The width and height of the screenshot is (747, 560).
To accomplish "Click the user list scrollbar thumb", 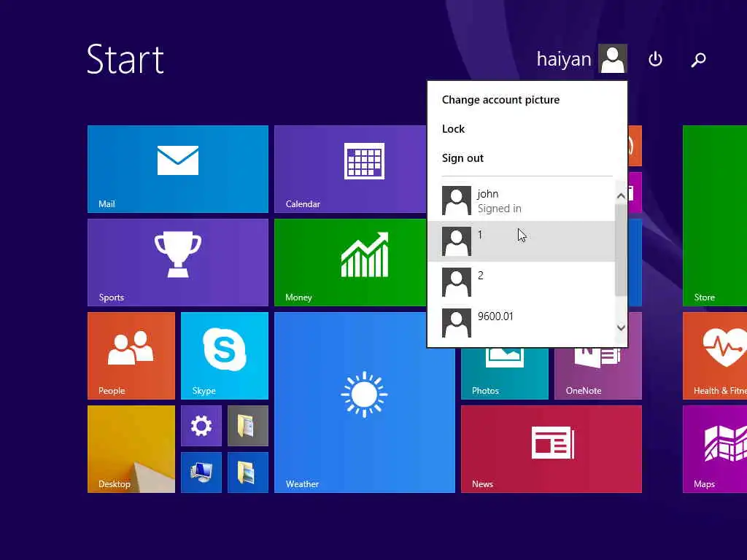I will click(x=621, y=250).
